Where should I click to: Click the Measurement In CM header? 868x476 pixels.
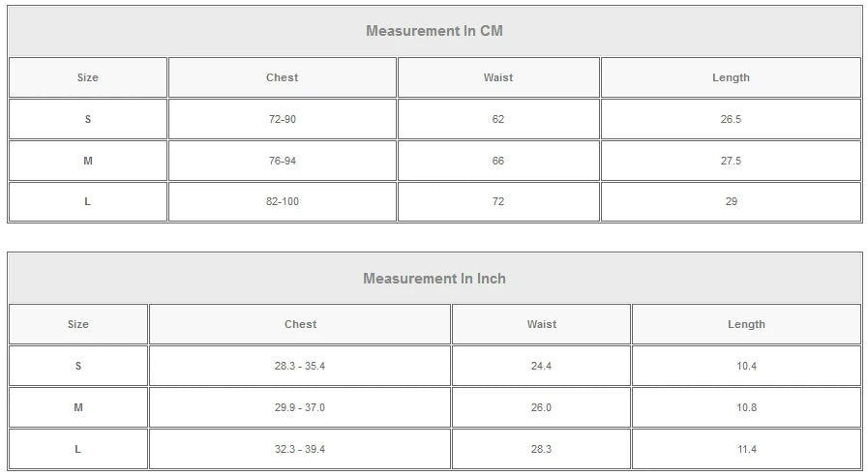[x=434, y=31]
